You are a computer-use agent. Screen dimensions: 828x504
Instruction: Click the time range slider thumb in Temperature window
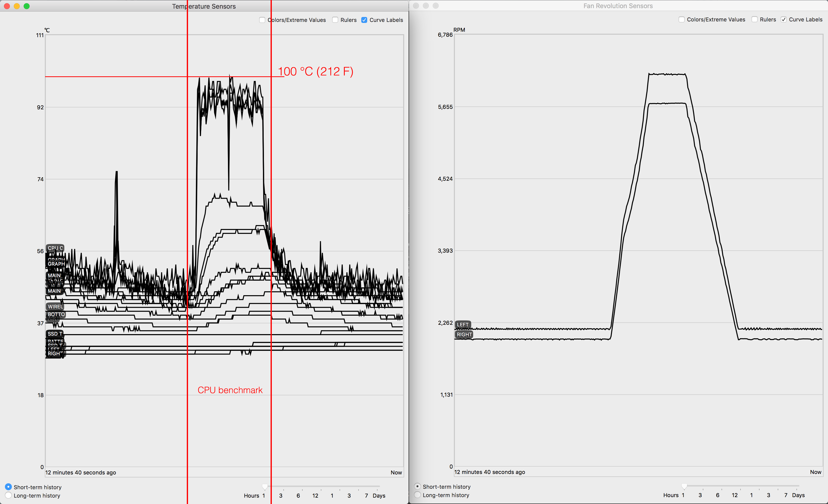(265, 487)
